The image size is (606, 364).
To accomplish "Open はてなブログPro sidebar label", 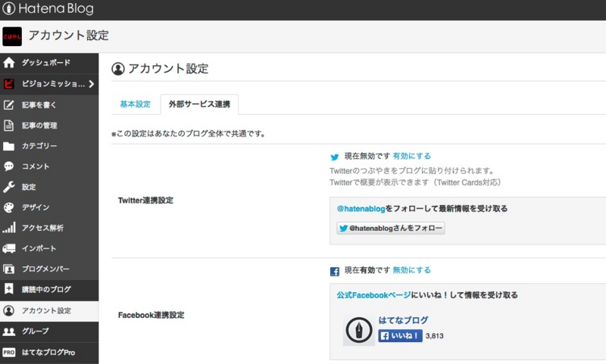I will pyautogui.click(x=48, y=352).
